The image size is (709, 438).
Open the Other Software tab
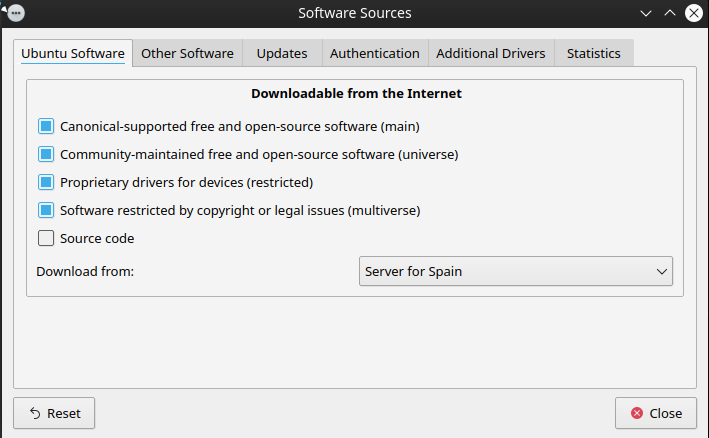pos(187,54)
